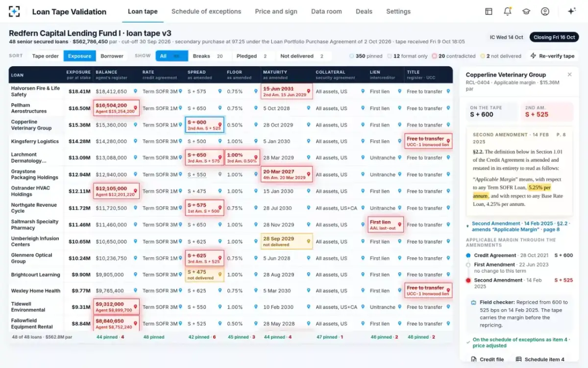Click the app logo icon beside Loan Tape Validation
This screenshot has height=368, width=588.
15,11
